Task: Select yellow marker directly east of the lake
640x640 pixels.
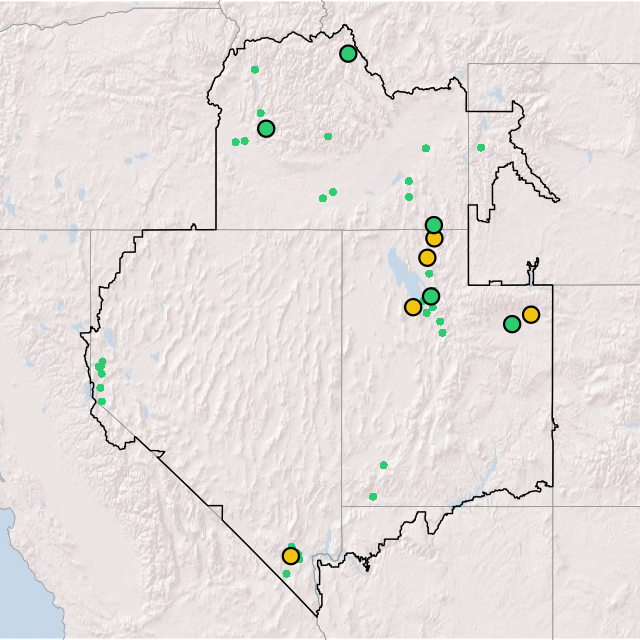Action: [x=427, y=257]
